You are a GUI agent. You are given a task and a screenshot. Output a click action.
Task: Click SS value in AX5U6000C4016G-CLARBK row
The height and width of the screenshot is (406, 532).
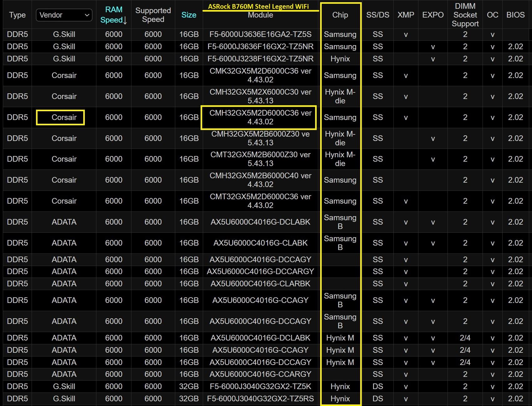(378, 284)
